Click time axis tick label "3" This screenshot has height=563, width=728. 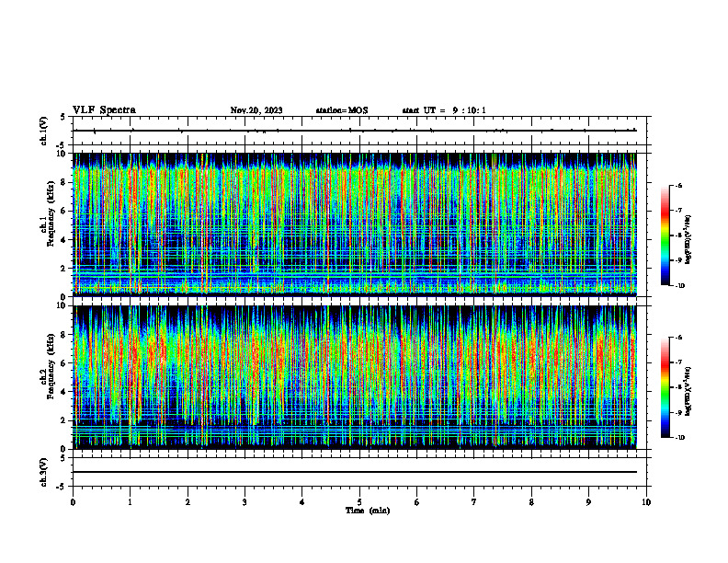pyautogui.click(x=245, y=502)
